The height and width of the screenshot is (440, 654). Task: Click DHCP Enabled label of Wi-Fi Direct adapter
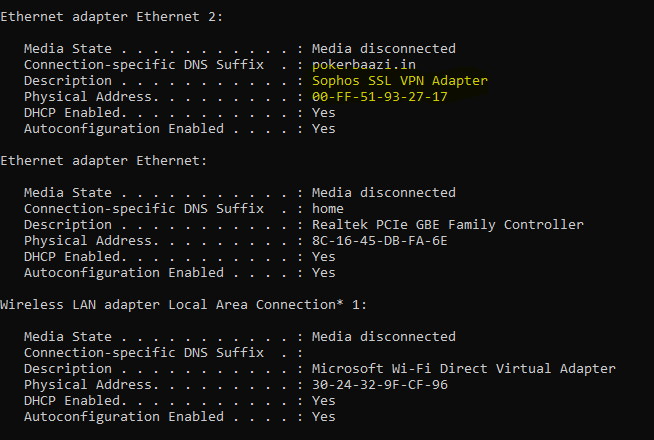tap(75, 401)
